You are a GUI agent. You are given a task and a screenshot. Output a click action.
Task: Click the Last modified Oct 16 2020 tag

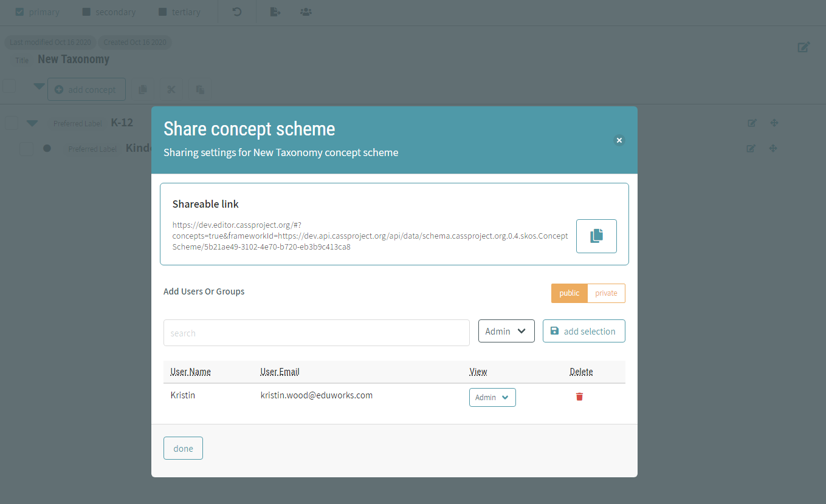pos(50,43)
